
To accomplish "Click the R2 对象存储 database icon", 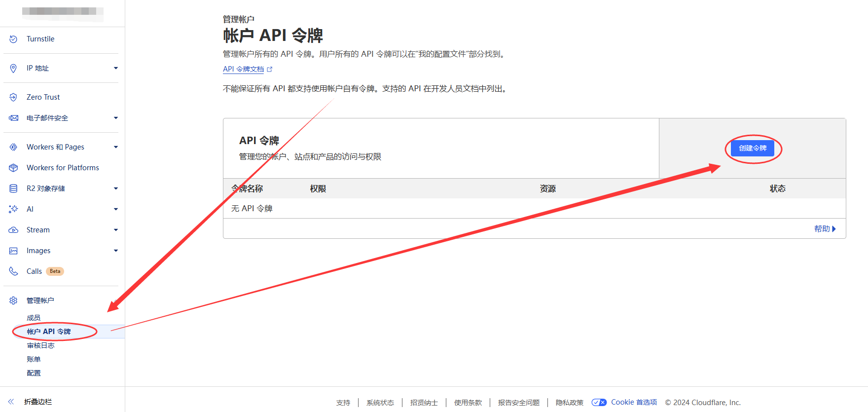I will pyautogui.click(x=13, y=188).
